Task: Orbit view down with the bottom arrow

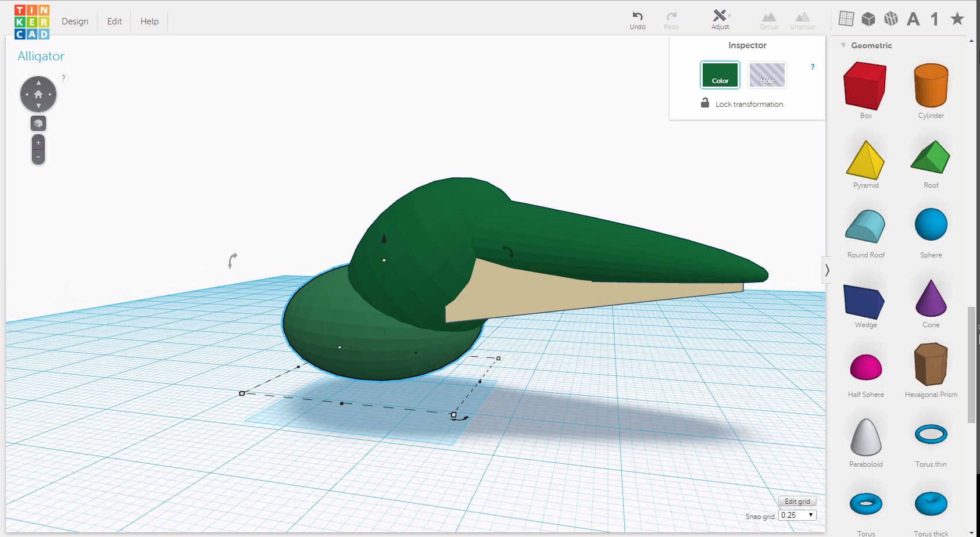Action: [38, 106]
